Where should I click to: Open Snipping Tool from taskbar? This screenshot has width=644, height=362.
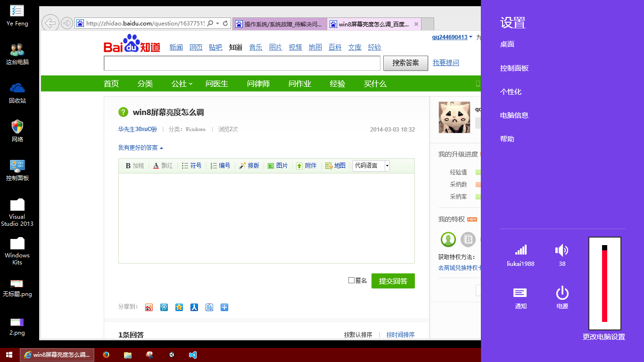click(x=149, y=355)
